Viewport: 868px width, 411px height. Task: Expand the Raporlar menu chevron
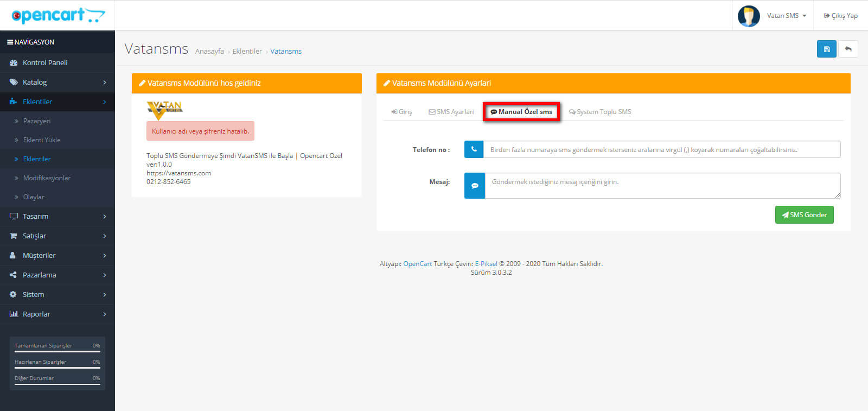(x=105, y=314)
